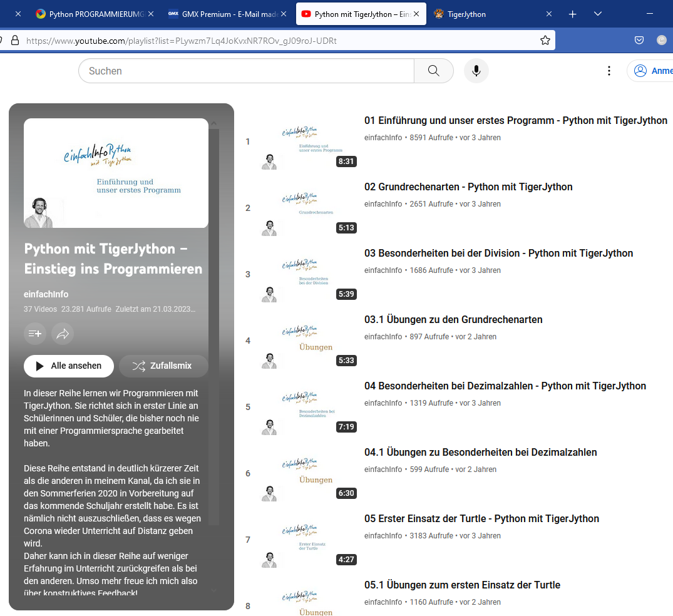Click the padlock site information icon
This screenshot has height=616, width=673.
coord(15,40)
